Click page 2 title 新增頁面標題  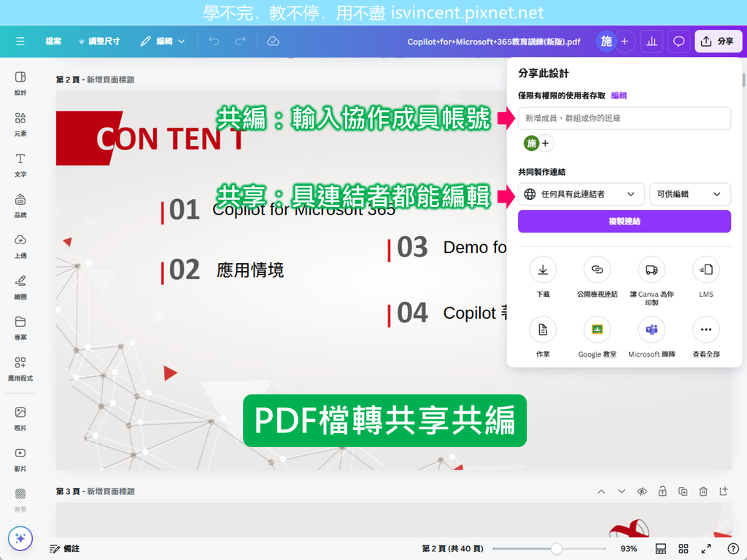pos(111,79)
